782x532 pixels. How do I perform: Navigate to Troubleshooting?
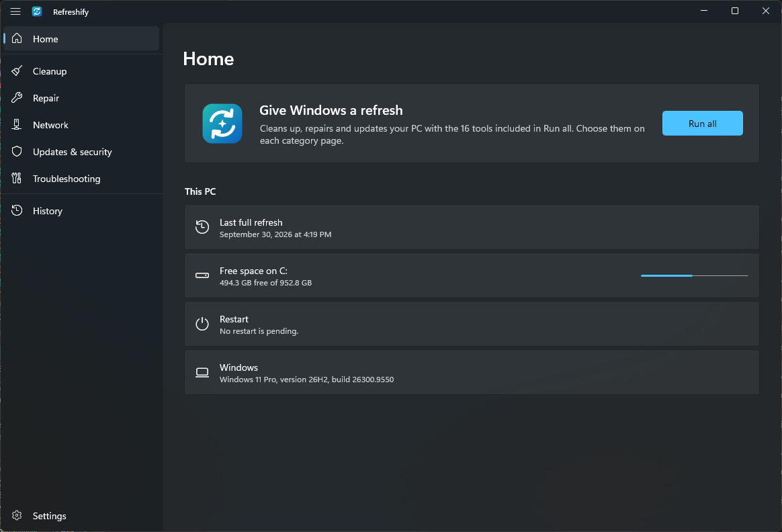point(81,179)
